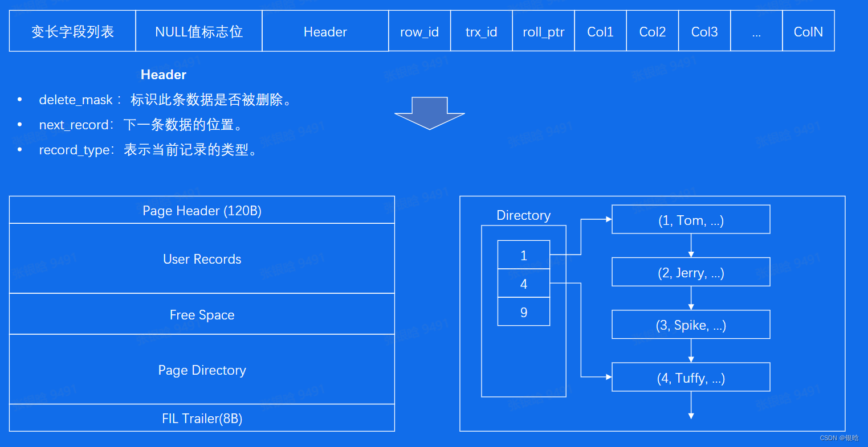Viewport: 868px width, 447px height.
Task: Select the NULL值标志位 cell
Action: 199,31
